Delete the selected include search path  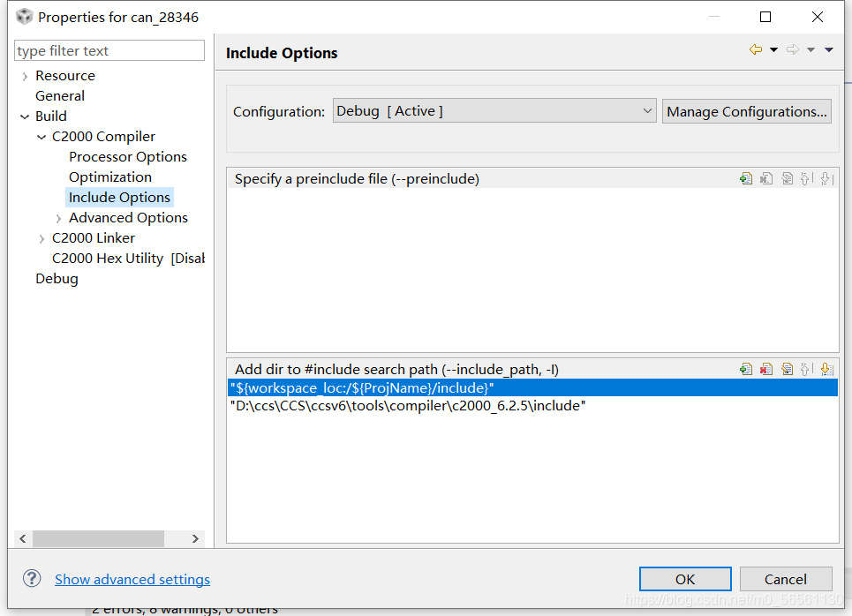click(x=766, y=370)
